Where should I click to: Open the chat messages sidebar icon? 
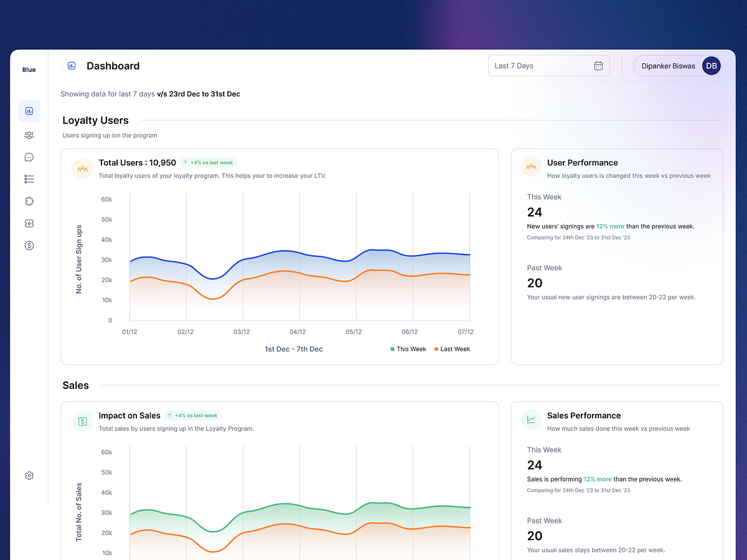coord(29,157)
